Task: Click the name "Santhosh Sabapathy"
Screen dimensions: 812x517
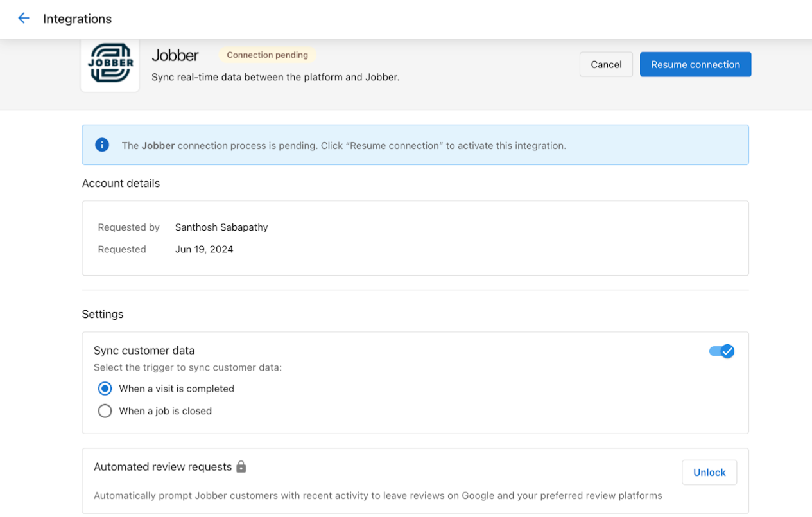Action: (x=221, y=227)
